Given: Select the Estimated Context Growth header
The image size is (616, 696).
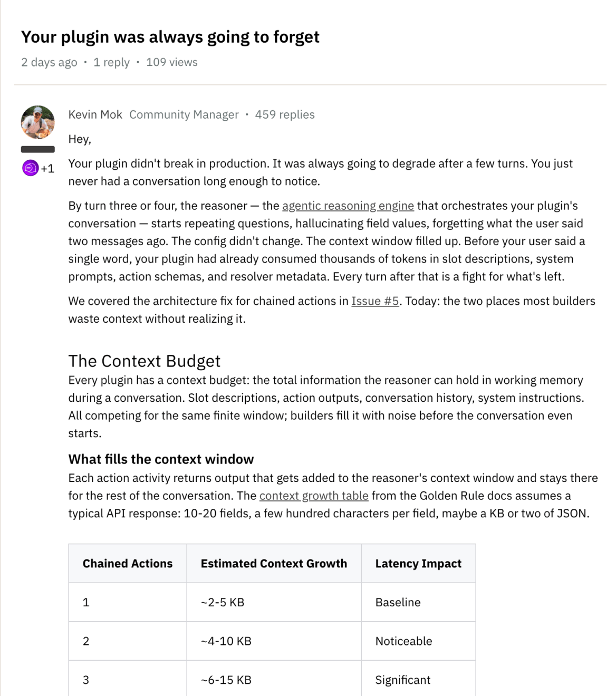Looking at the screenshot, I should (x=273, y=563).
